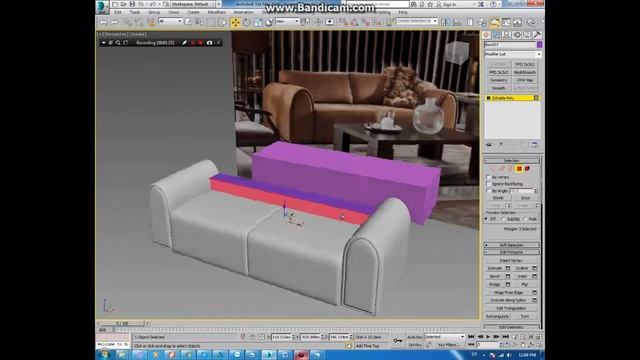Toggle the By Vertex checkbox
The height and width of the screenshot is (360, 640).
489,177
